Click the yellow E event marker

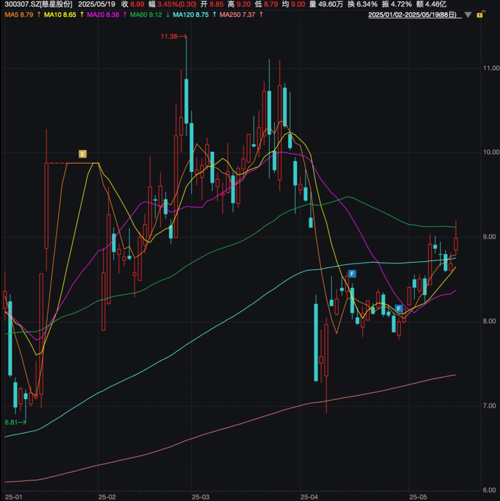click(x=83, y=154)
